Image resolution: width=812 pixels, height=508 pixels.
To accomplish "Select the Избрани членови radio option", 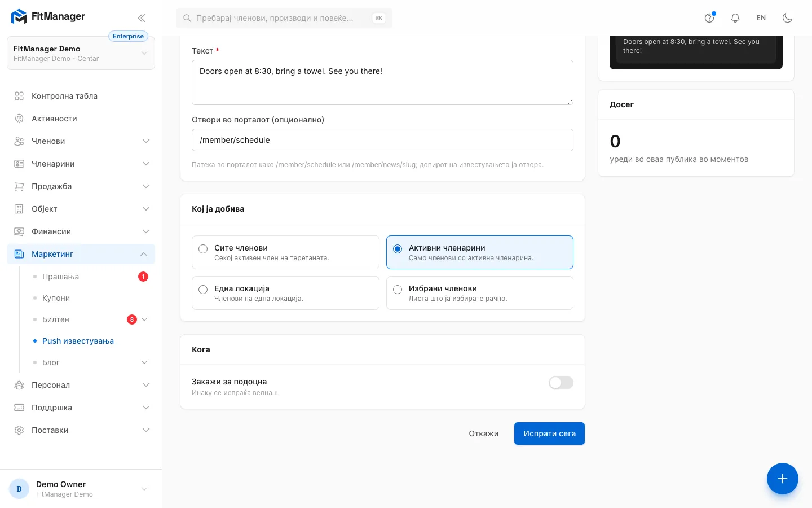I will (398, 290).
